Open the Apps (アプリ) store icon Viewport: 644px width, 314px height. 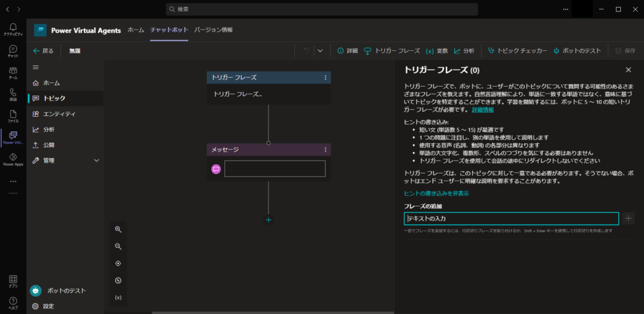(13, 281)
